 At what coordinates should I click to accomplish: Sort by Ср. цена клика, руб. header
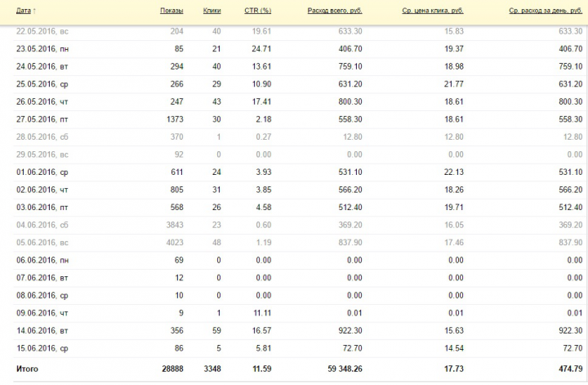pos(433,11)
